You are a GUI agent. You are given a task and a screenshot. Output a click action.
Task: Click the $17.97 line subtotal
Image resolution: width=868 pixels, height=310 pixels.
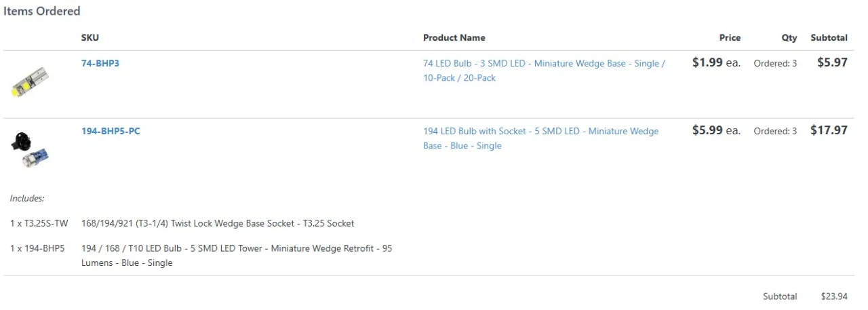point(829,131)
